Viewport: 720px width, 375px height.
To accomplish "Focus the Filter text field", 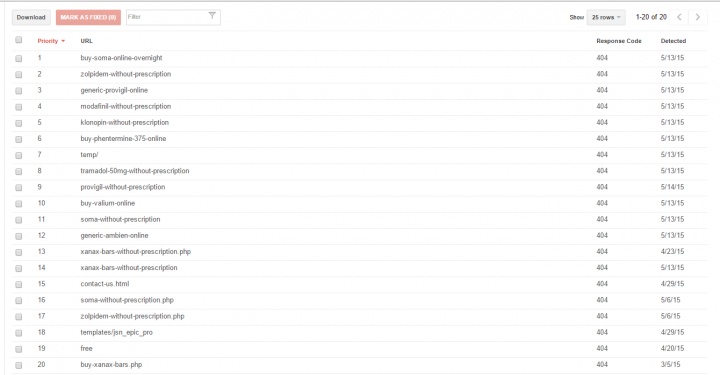I will tap(167, 17).
